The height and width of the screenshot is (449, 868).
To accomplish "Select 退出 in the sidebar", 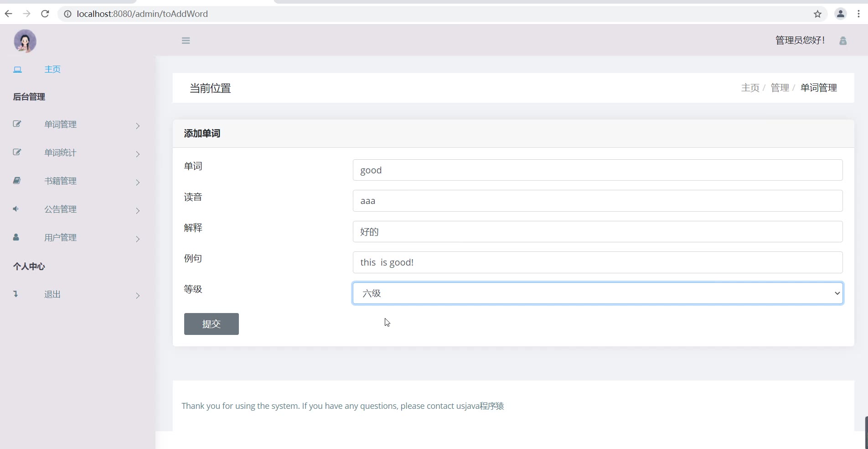I will [x=52, y=294].
